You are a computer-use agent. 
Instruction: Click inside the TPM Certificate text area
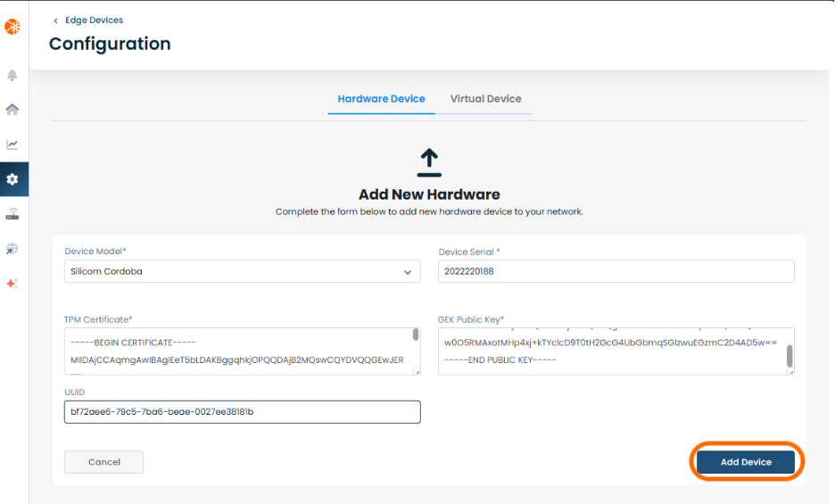click(x=243, y=351)
